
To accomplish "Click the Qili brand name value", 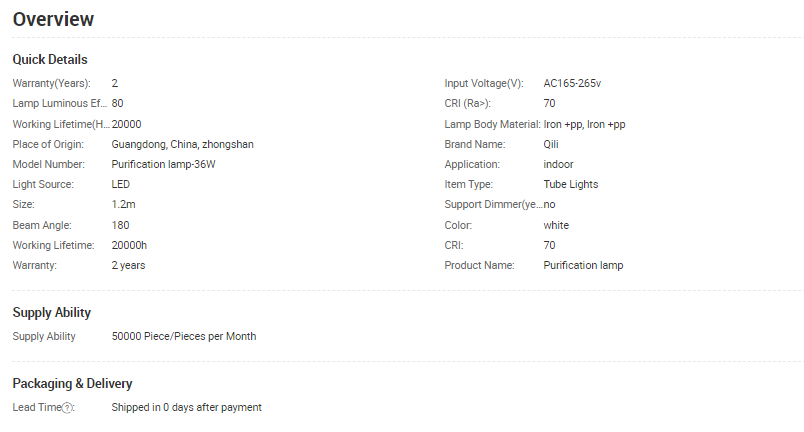I will (551, 145).
